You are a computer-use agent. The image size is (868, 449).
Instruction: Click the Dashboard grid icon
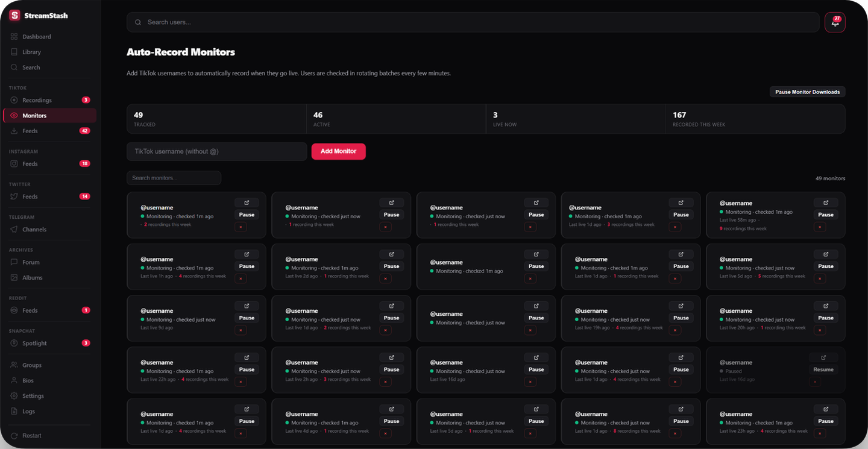(14, 37)
